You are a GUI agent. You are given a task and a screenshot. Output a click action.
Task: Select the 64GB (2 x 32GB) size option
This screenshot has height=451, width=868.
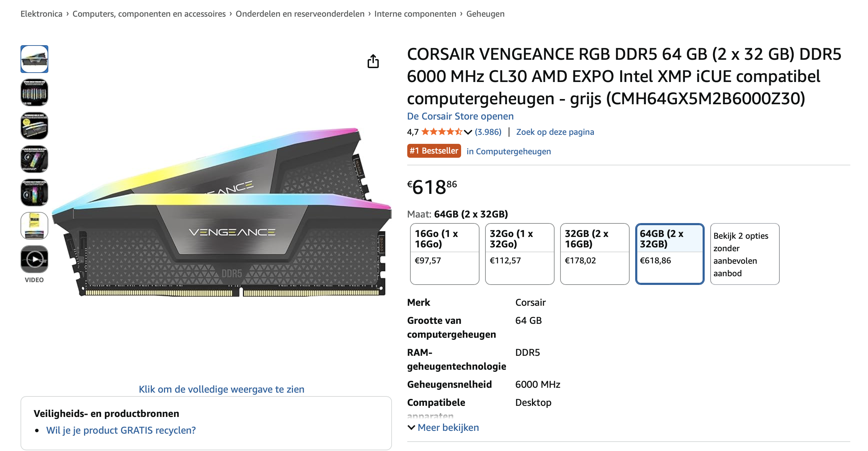point(670,254)
